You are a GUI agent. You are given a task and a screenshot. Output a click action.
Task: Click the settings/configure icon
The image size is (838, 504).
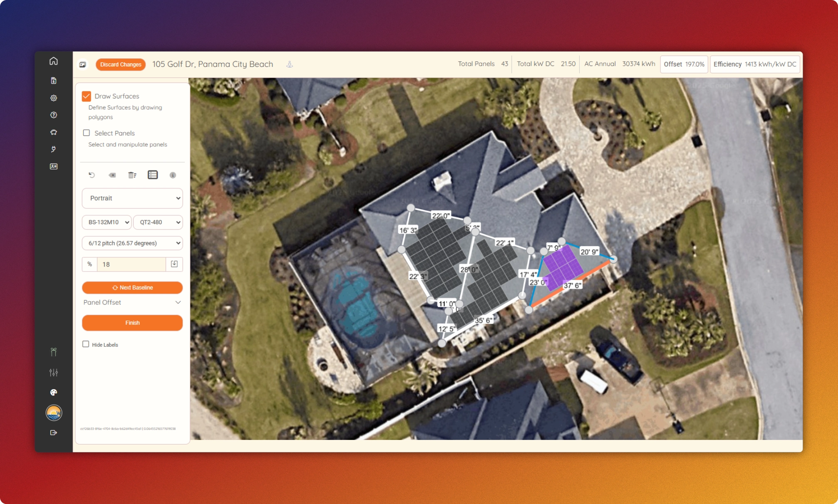pos(53,97)
